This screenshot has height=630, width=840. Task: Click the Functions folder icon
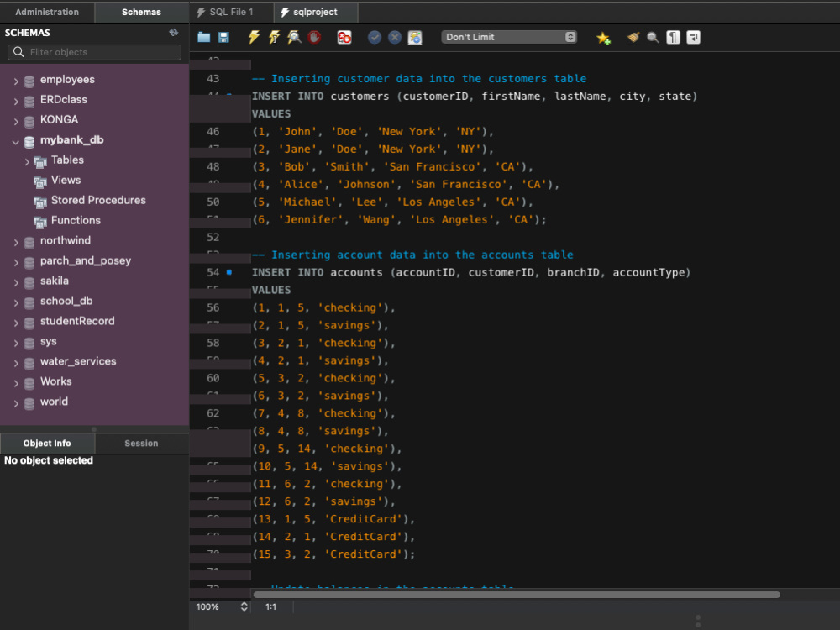click(40, 223)
